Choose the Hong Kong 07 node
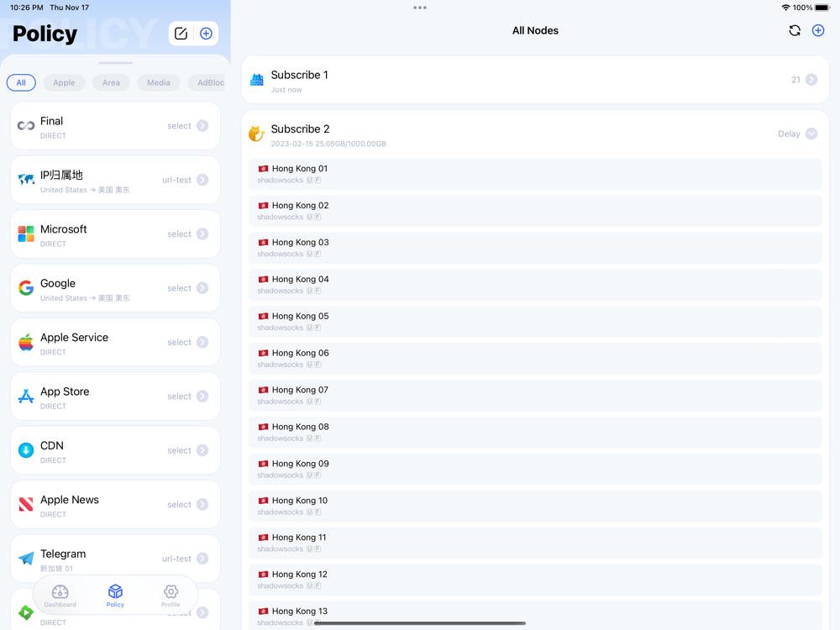Viewport: 840px width, 630px height. click(x=534, y=395)
